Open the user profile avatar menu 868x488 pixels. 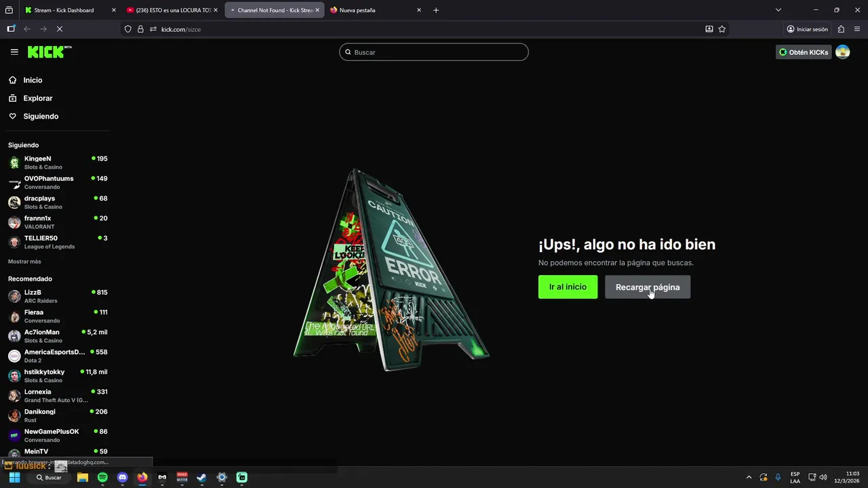[x=842, y=52]
